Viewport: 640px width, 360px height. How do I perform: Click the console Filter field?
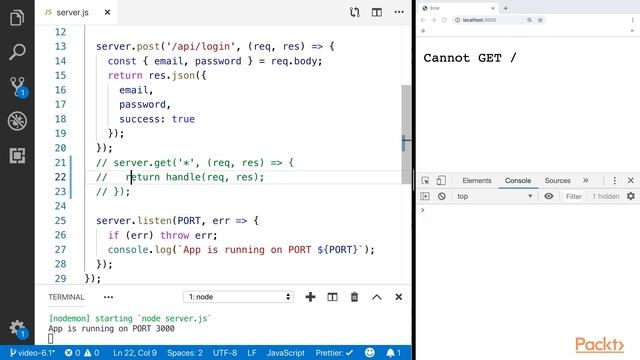pos(573,196)
